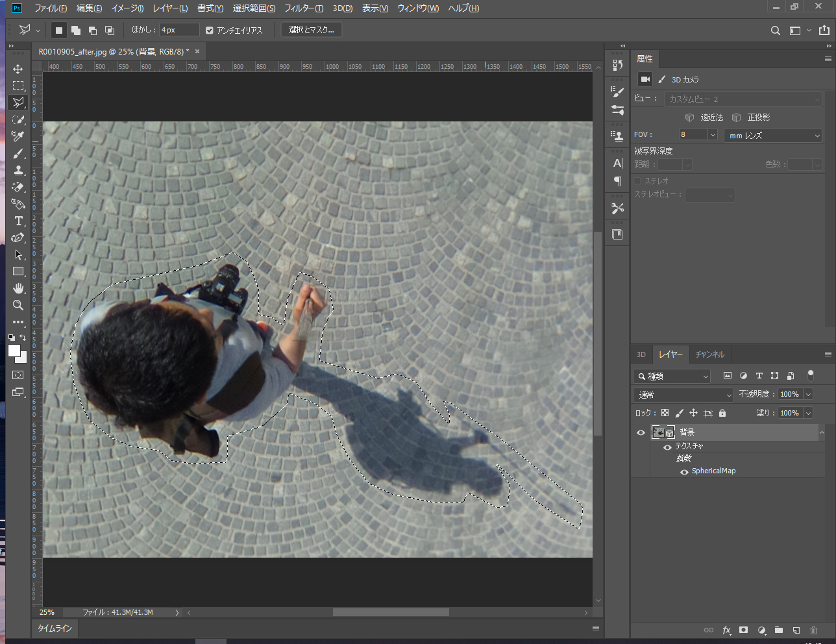Open the blend mode 通常 dropdown
Viewport: 836px width, 644px height.
click(683, 395)
